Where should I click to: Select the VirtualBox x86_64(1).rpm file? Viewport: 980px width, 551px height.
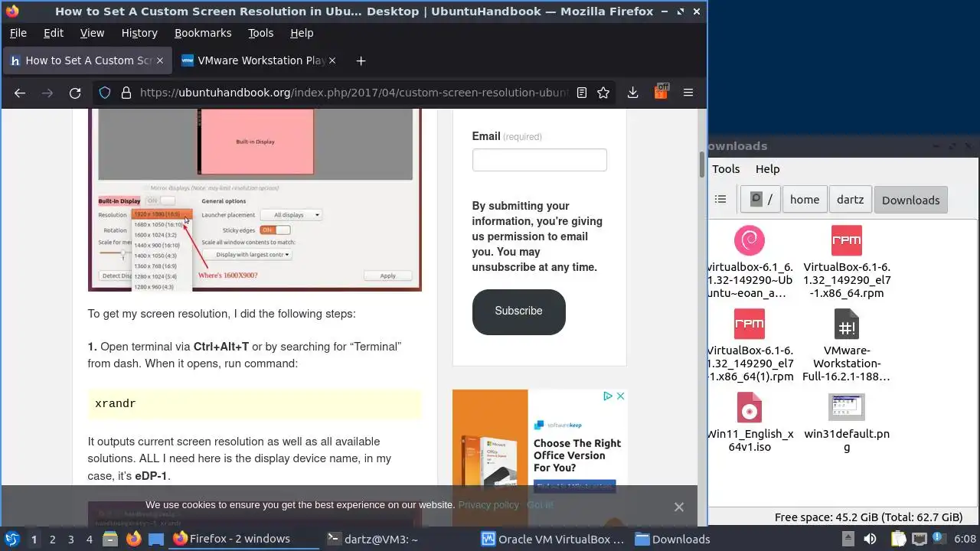click(x=749, y=346)
